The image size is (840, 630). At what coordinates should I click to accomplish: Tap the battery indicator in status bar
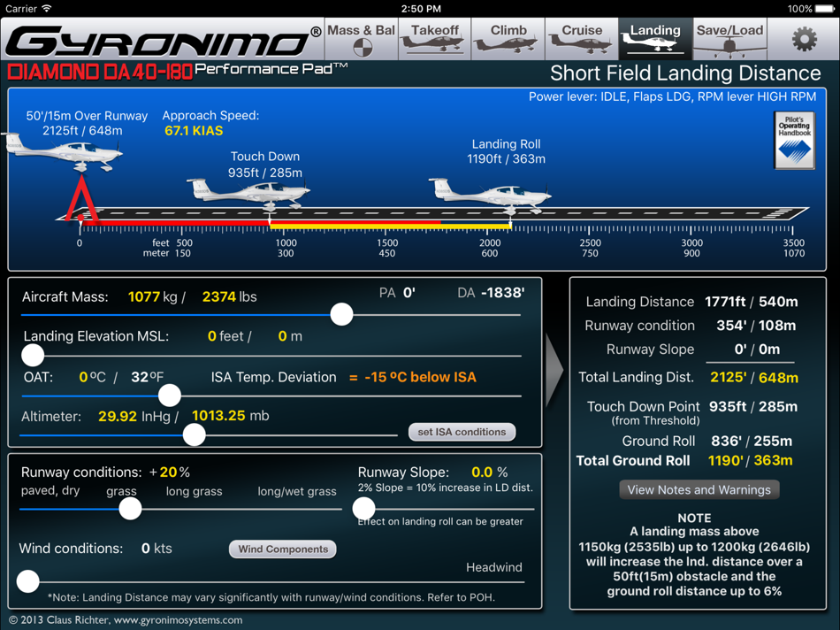click(x=824, y=9)
